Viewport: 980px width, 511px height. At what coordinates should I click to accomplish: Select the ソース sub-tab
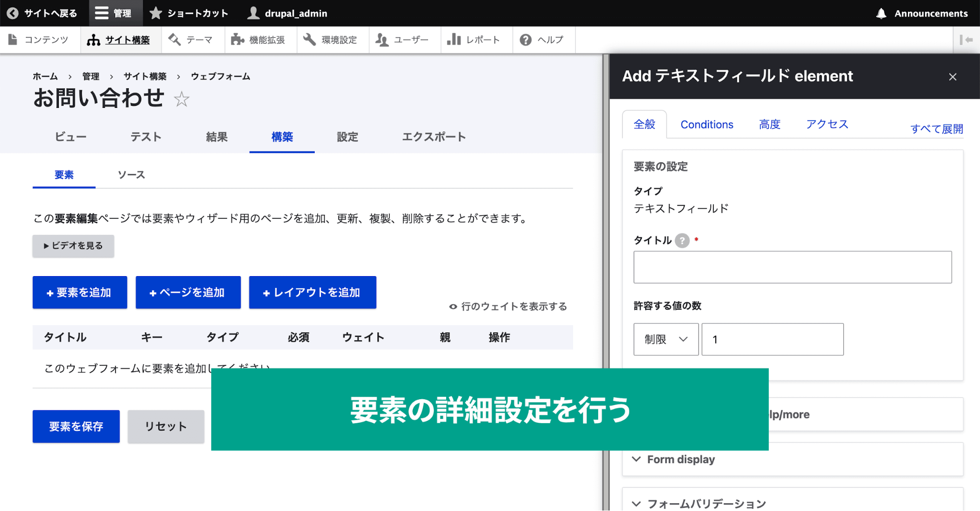click(131, 175)
